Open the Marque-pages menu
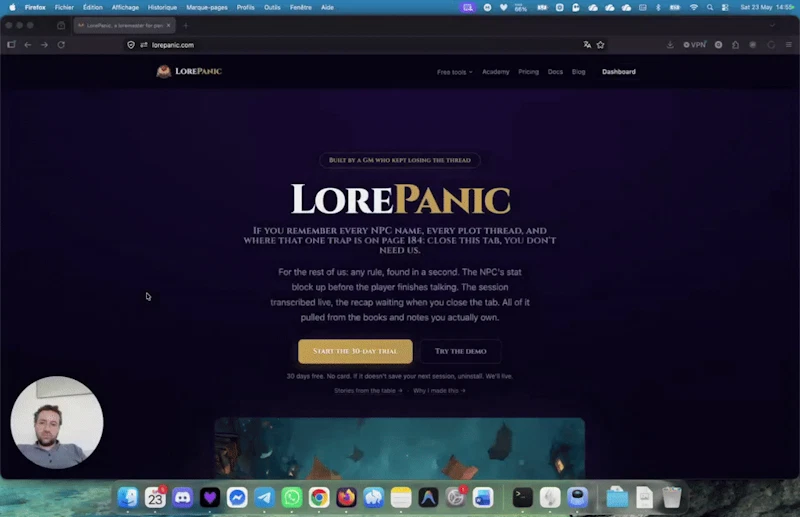Viewport: 800px width, 517px height. tap(207, 7)
